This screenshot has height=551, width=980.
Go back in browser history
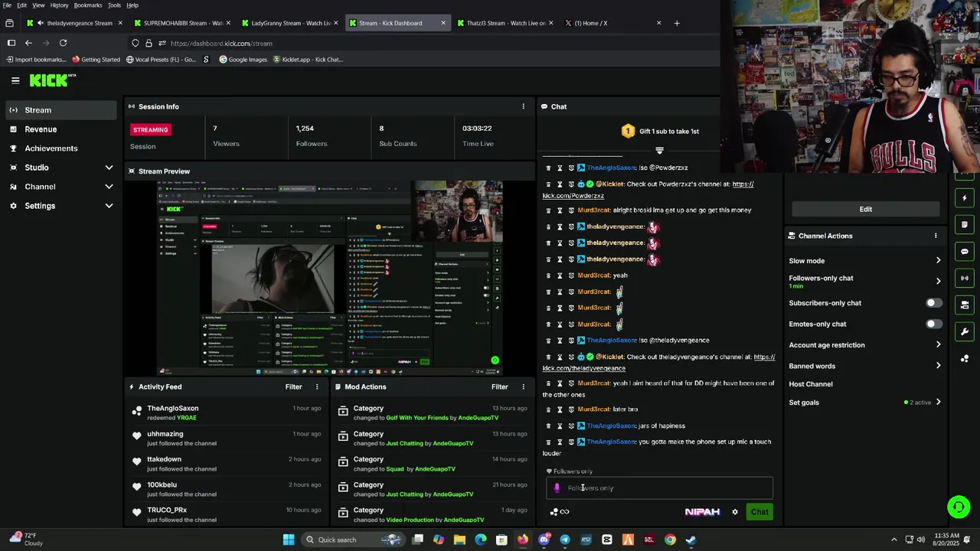(28, 43)
